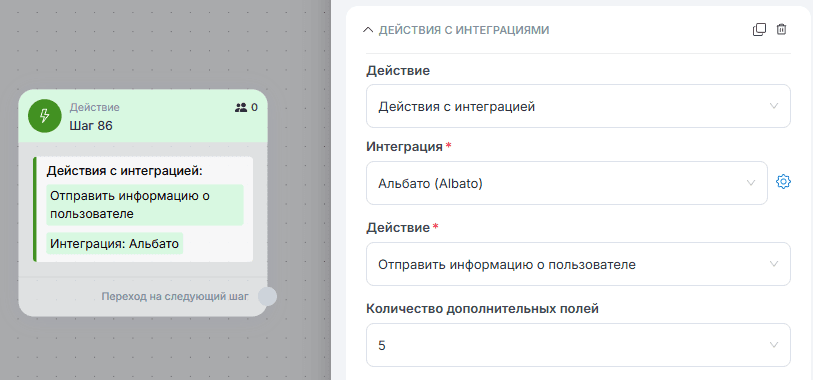Open the Интеграция dropdown showing Альбато (Albato)
The width and height of the screenshot is (813, 380).
(567, 183)
